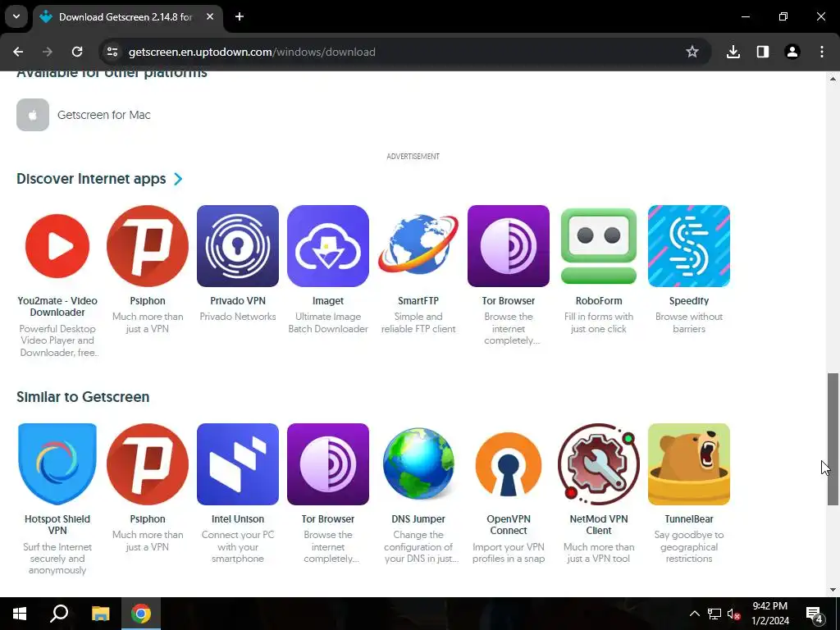Screen dimensions: 840x630
Task: Open the RoboForm title link
Action: pos(598,301)
